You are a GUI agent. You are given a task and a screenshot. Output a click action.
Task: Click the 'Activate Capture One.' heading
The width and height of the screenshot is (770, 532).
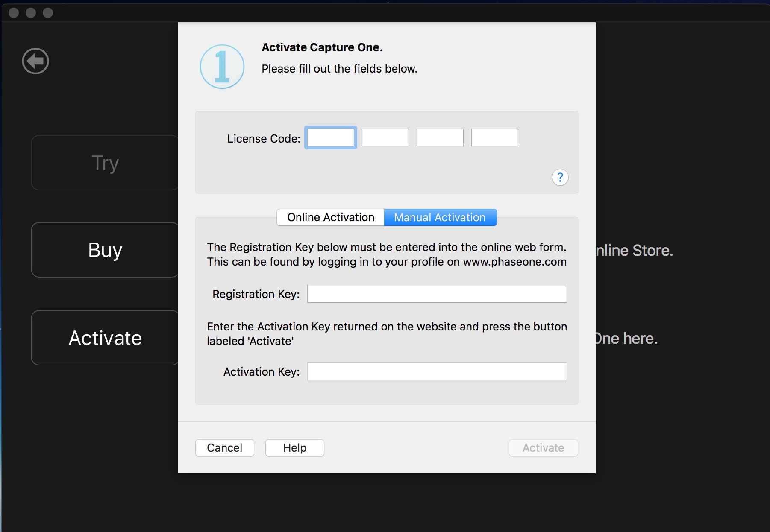(x=322, y=47)
